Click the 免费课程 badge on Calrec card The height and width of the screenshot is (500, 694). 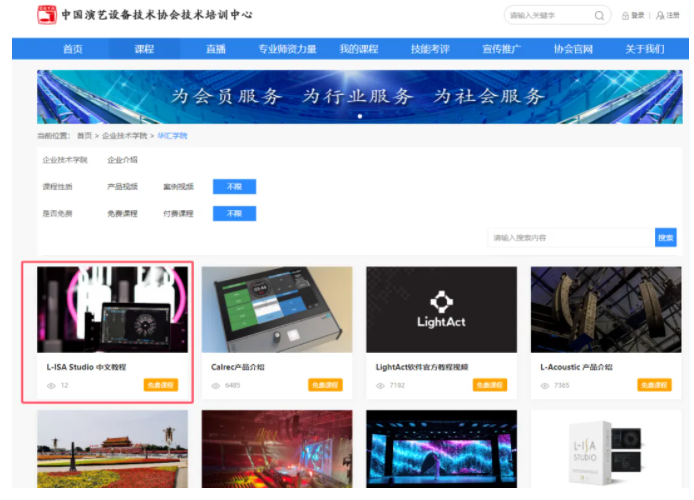point(325,385)
